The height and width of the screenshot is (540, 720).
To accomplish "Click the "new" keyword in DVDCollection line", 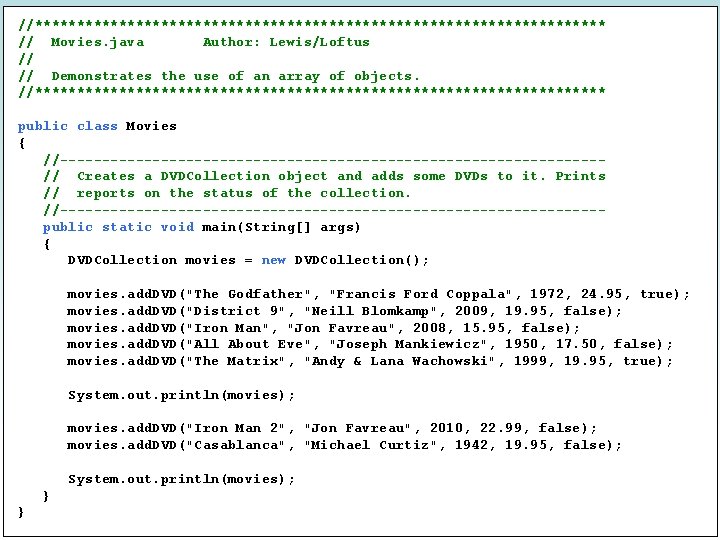I will 273,260.
